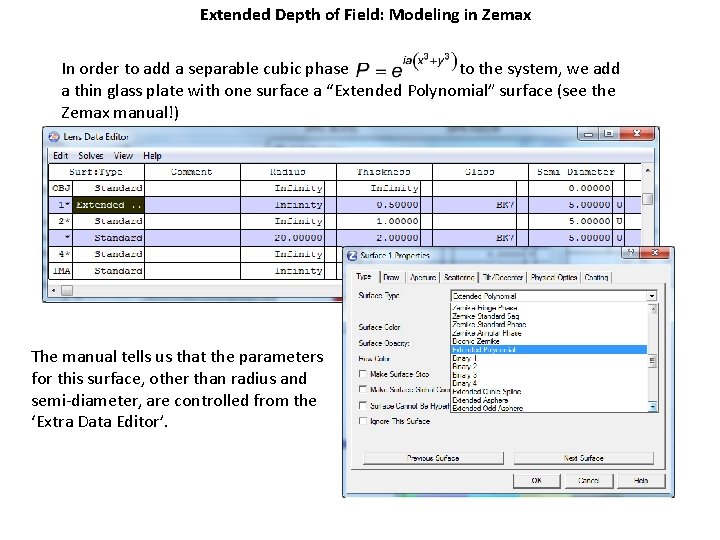
Task: Click the Comment cell in row 1
Action: pyautogui.click(x=192, y=205)
